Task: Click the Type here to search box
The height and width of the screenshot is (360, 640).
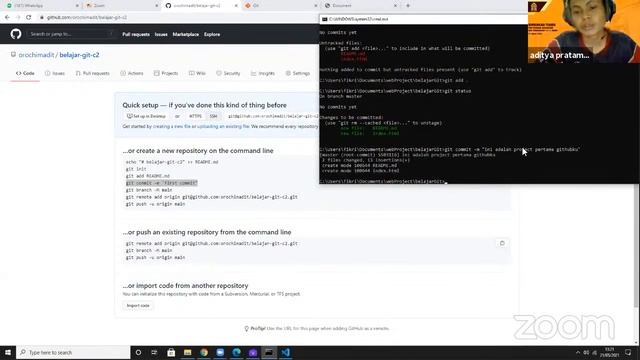Action: tap(73, 352)
